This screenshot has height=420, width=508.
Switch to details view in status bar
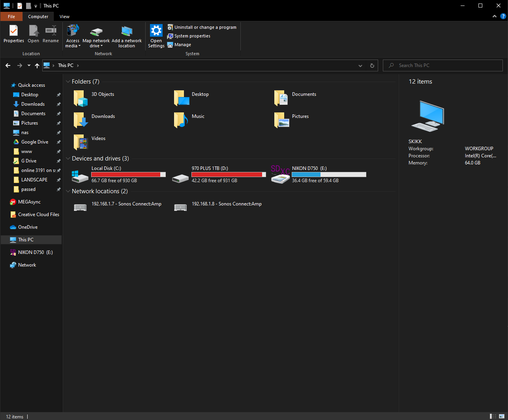[493, 416]
